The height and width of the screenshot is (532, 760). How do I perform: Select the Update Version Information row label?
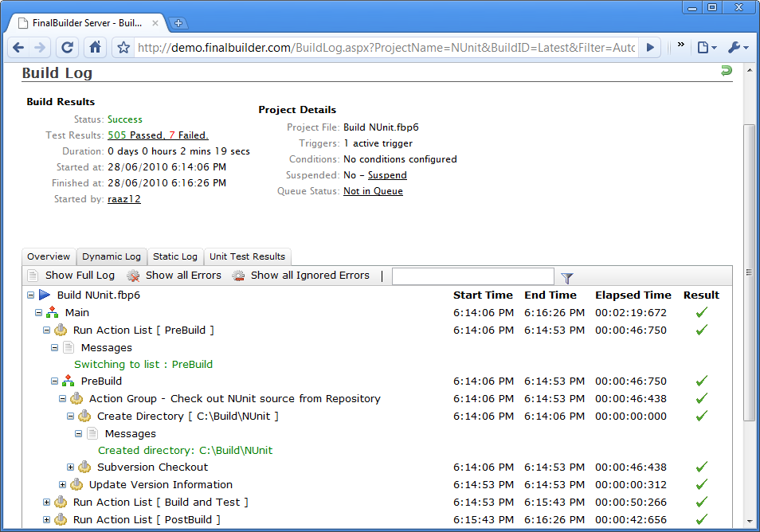(161, 484)
